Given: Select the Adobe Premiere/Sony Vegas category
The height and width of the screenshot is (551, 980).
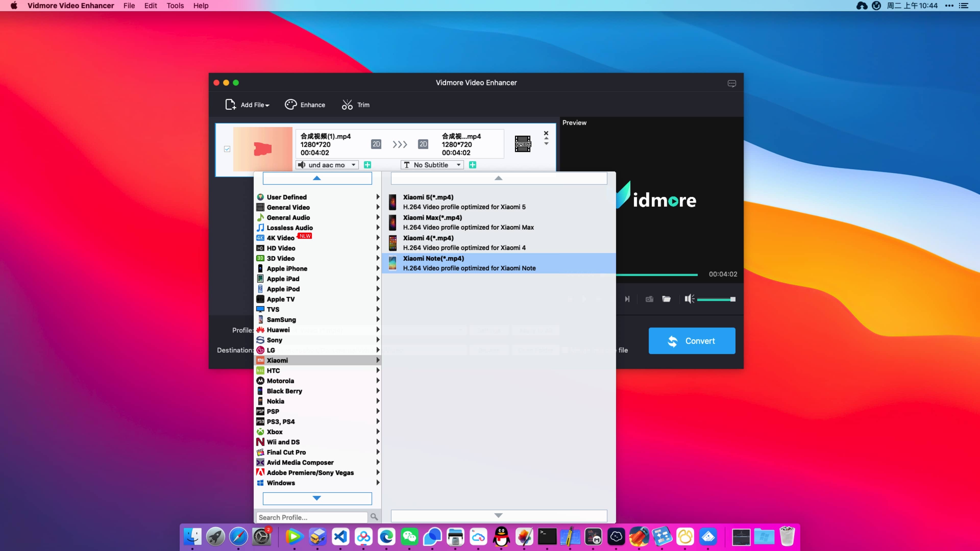Looking at the screenshot, I should click(318, 472).
